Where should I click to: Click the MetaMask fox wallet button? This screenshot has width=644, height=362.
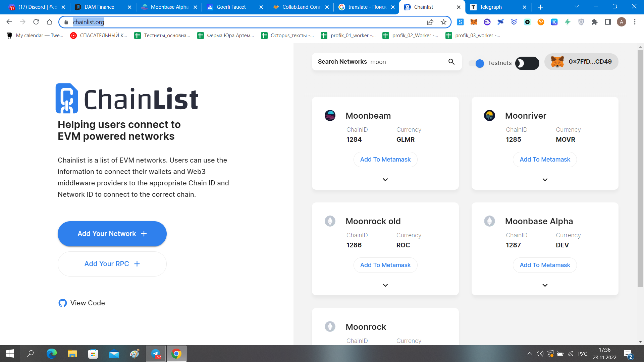581,62
